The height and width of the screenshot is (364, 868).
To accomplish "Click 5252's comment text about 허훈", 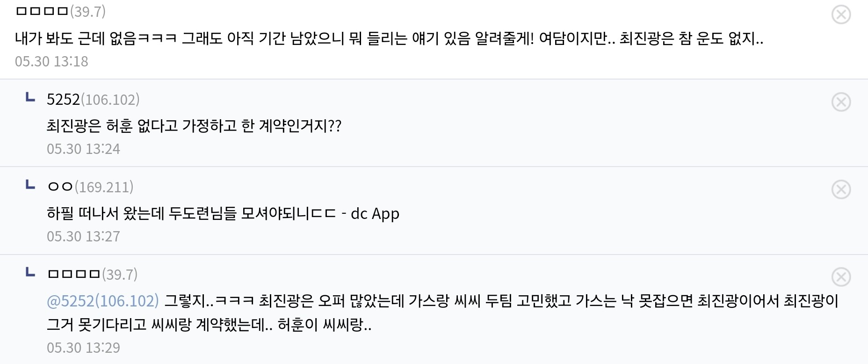I will pos(194,125).
